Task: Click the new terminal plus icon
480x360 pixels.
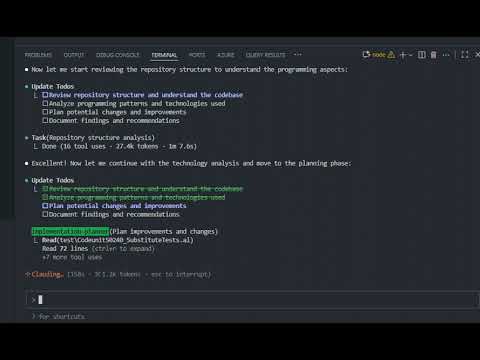Action: click(x=403, y=55)
